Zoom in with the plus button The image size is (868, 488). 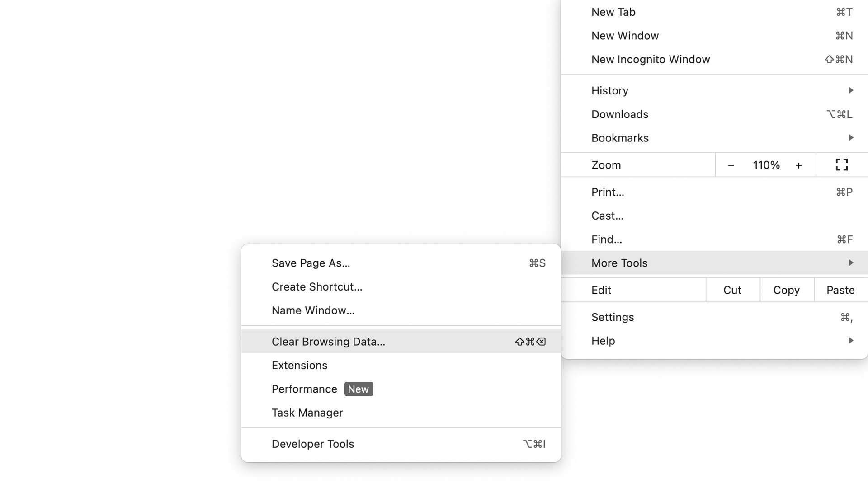pos(799,165)
